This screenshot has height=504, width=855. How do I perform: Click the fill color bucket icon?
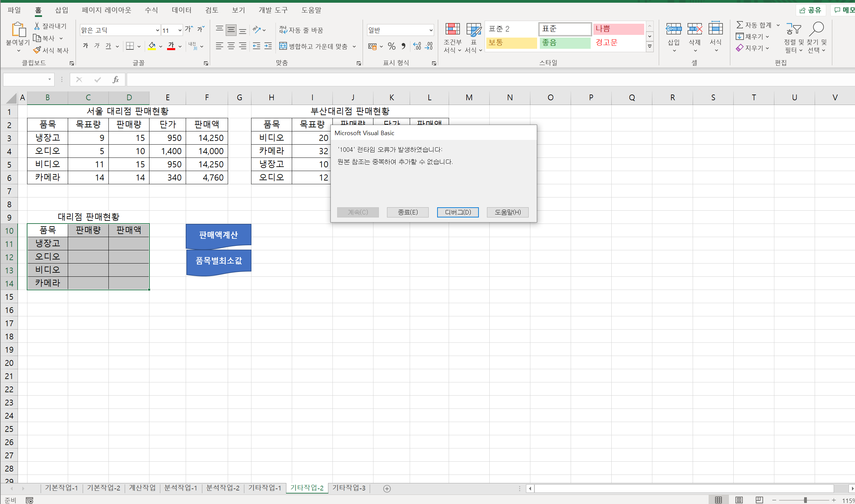[x=152, y=46]
